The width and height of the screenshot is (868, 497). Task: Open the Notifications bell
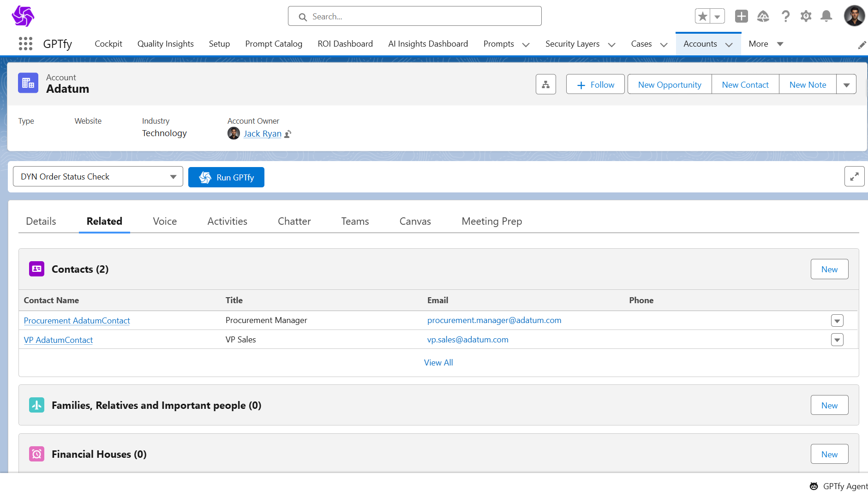826,16
